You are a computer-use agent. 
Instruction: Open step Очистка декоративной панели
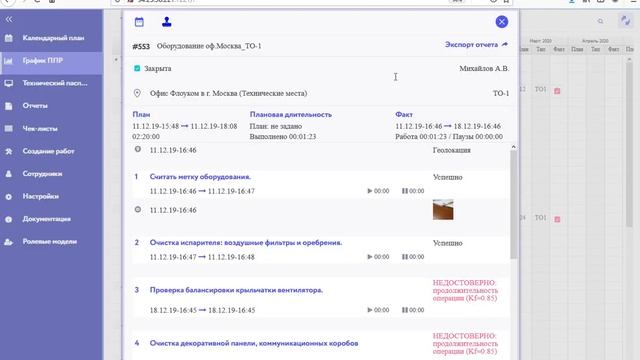pos(254,343)
